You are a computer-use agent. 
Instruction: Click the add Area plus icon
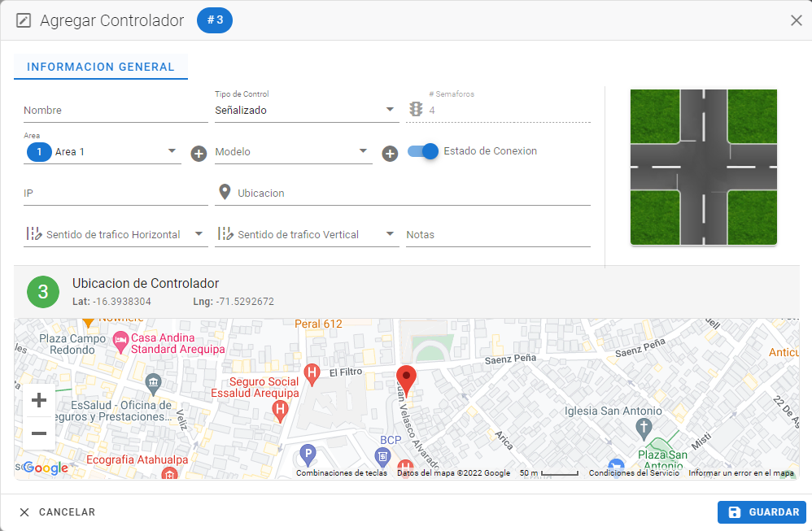tap(199, 154)
